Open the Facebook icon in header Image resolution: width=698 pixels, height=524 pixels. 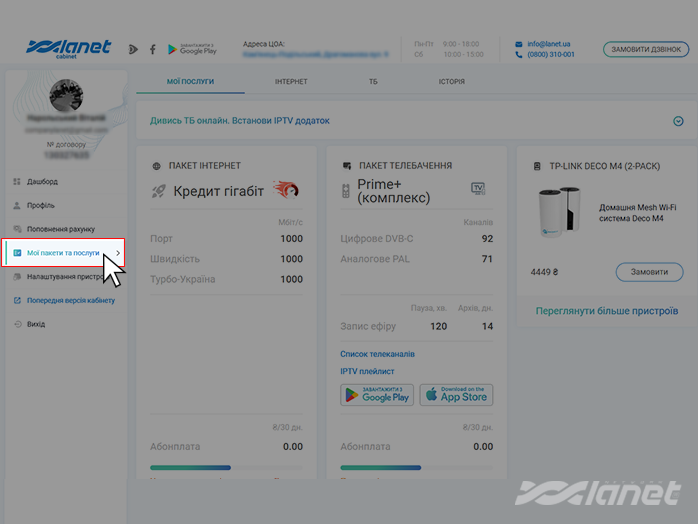pyautogui.click(x=153, y=49)
